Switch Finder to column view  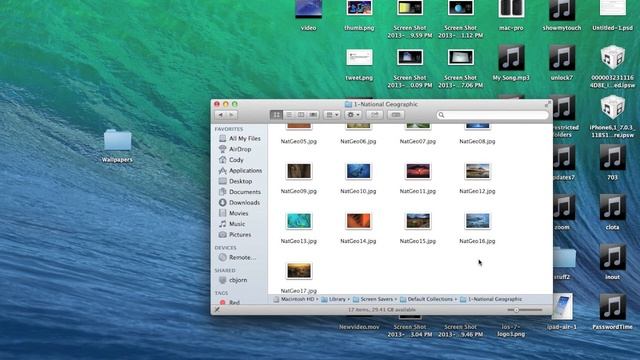pyautogui.click(x=301, y=115)
